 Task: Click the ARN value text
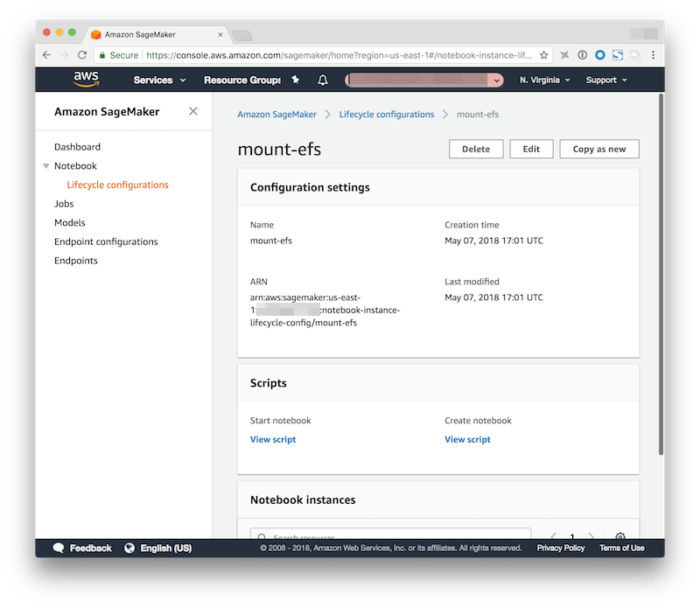click(x=325, y=310)
